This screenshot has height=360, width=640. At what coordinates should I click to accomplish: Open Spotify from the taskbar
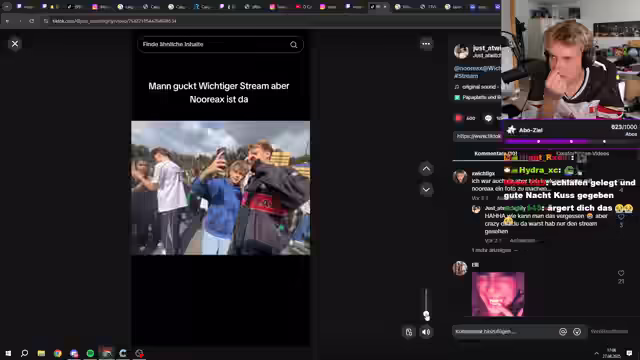tap(90, 353)
